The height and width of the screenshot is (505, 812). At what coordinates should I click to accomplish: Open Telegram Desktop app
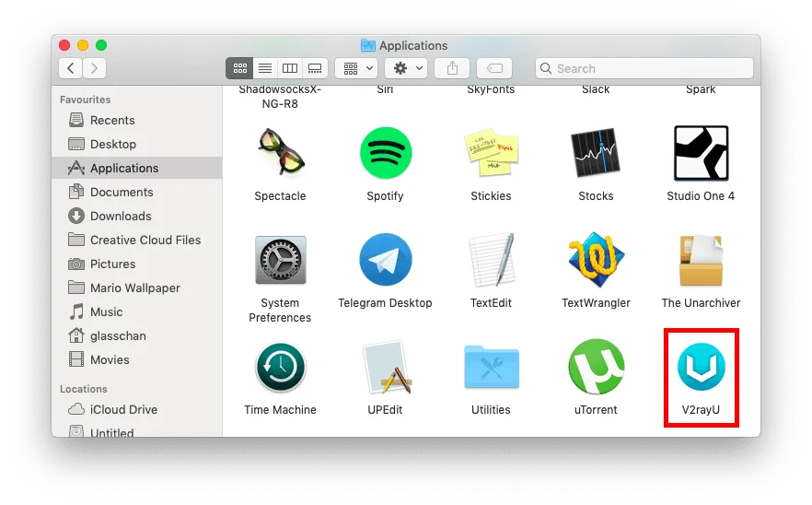point(385,260)
